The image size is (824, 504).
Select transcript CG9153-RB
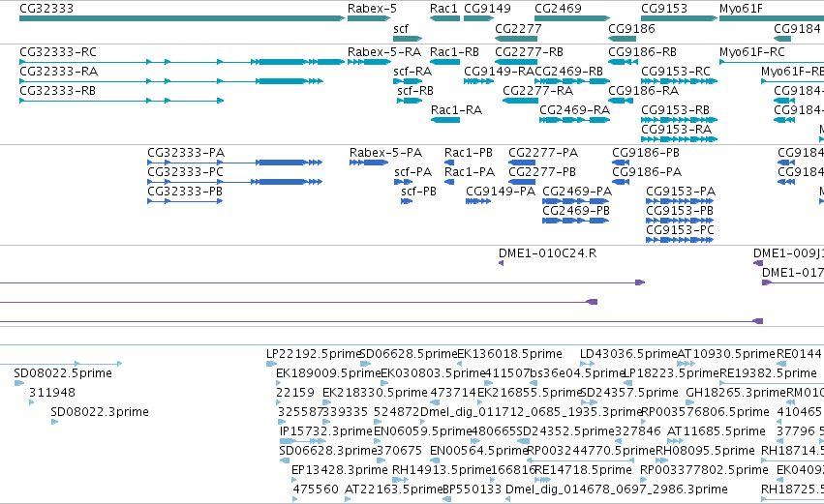click(675, 110)
